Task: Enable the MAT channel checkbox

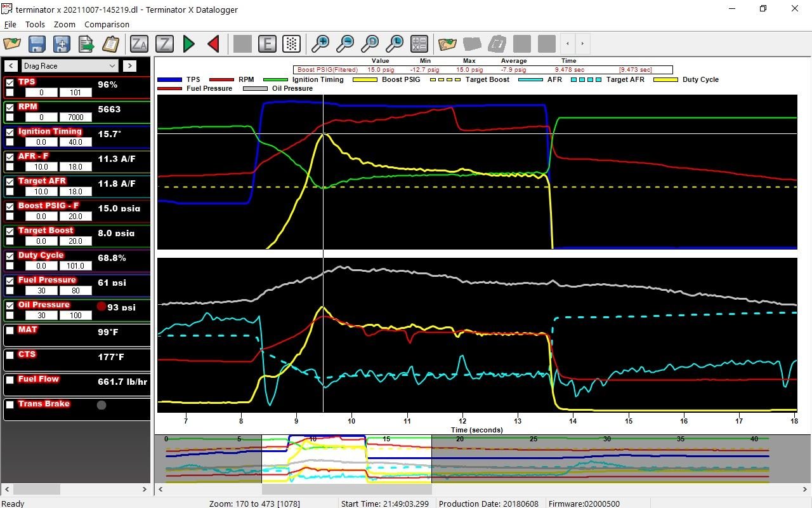Action: click(x=10, y=329)
